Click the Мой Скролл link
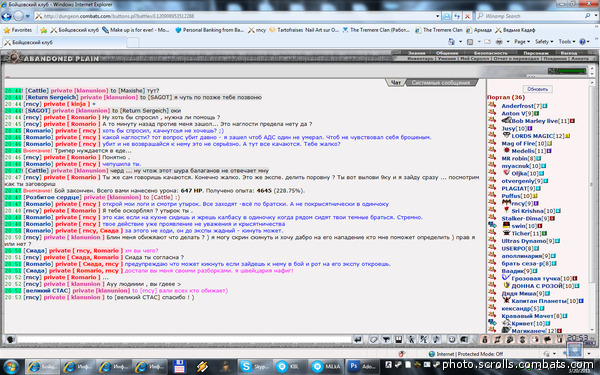 point(474,59)
